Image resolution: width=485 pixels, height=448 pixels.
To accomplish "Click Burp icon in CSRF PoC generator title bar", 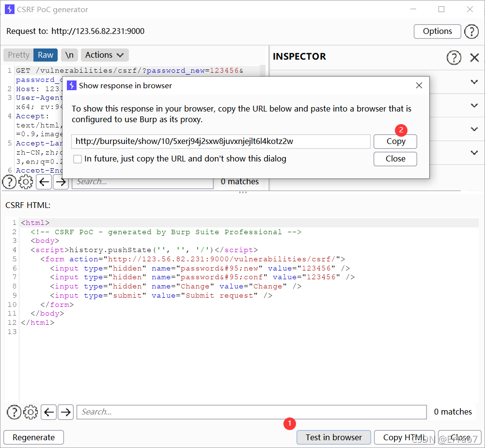I will coord(10,9).
